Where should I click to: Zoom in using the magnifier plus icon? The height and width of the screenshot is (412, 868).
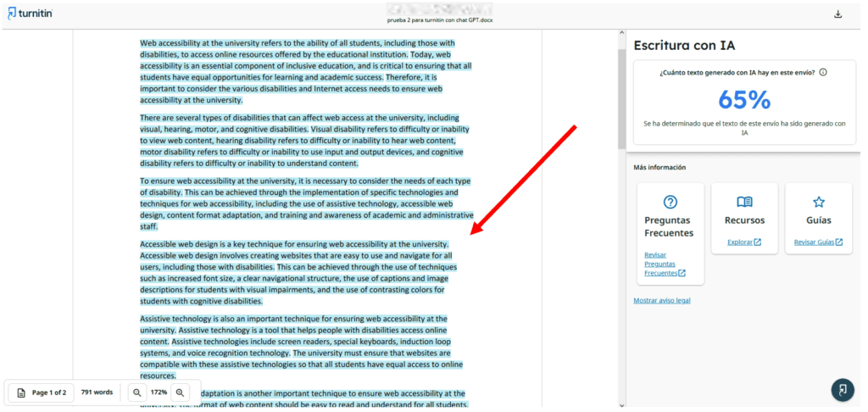point(180,393)
